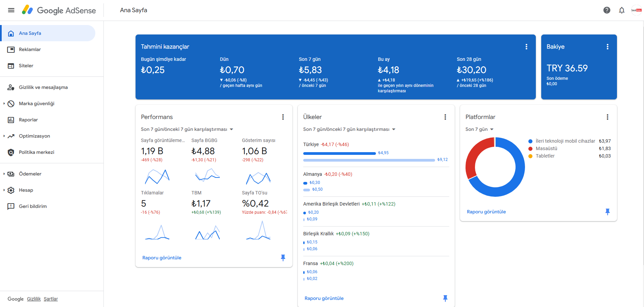This screenshot has height=307, width=644.
Task: Expand Ödemeler submenu arrow
Action: click(4, 174)
